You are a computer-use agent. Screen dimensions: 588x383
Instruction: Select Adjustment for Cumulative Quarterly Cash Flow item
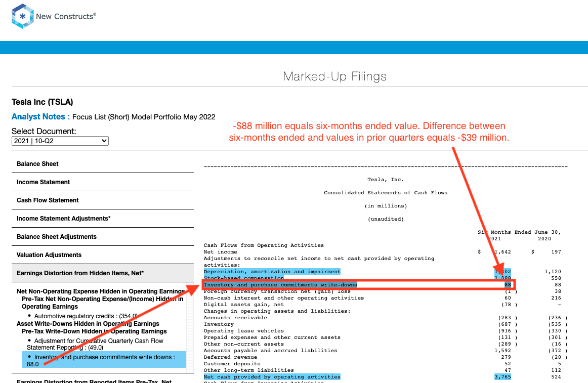pos(95,344)
